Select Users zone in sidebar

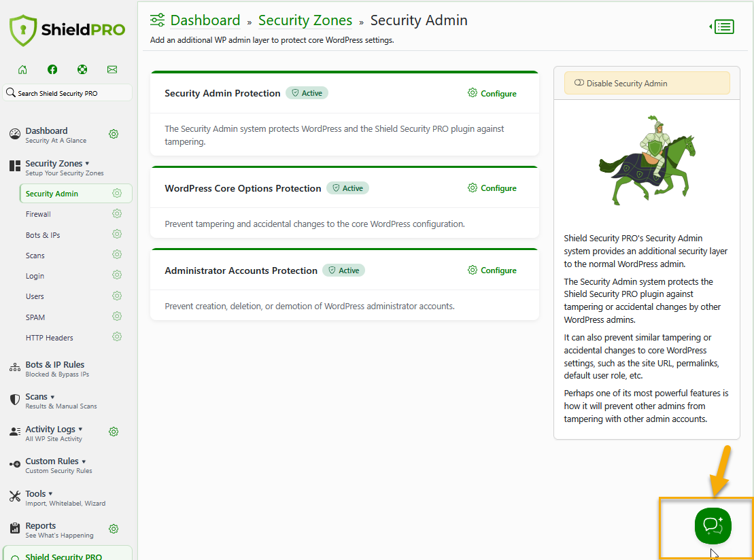(x=35, y=296)
